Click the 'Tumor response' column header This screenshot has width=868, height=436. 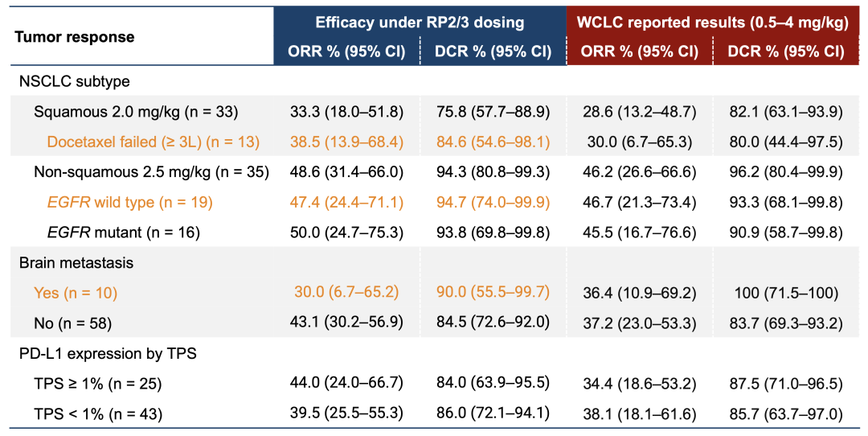tap(75, 37)
